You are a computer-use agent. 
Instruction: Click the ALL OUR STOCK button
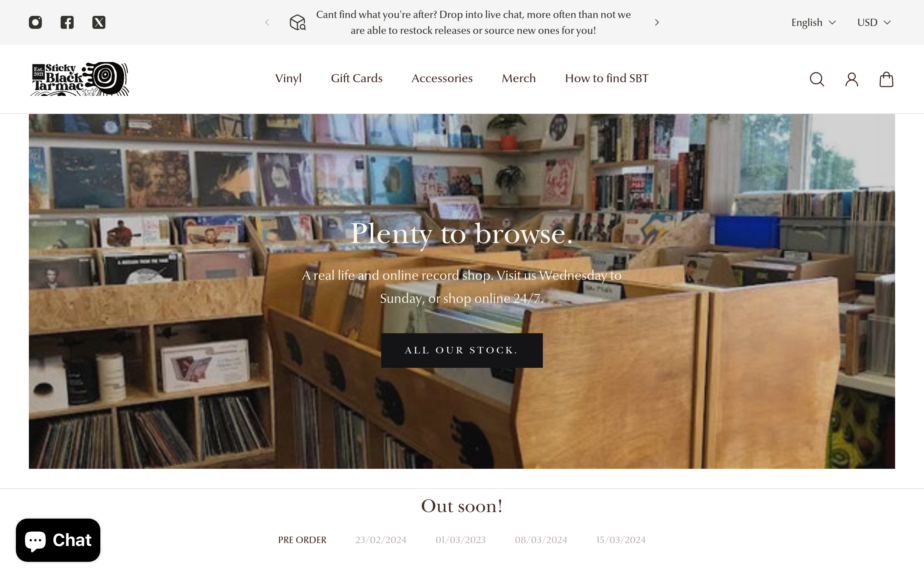462,350
